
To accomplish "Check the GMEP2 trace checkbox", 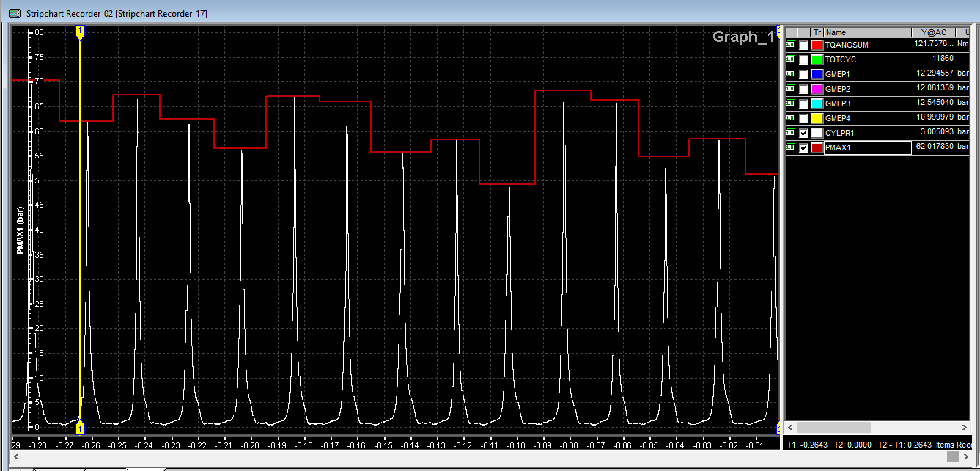I will 804,89.
